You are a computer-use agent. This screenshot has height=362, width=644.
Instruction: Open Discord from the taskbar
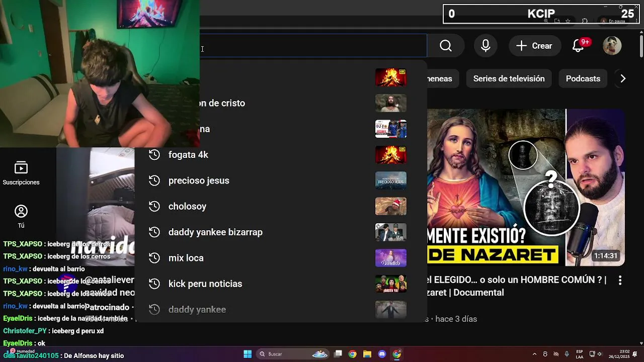coord(382,354)
